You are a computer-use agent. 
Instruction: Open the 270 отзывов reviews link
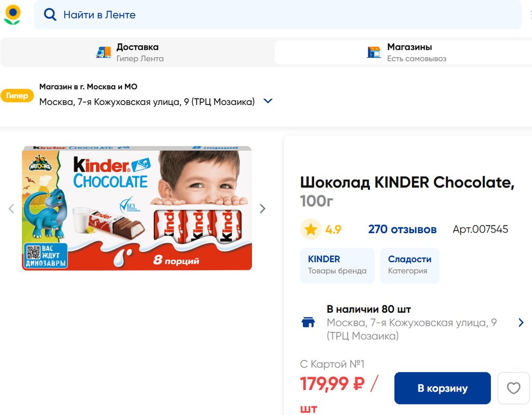tap(402, 230)
